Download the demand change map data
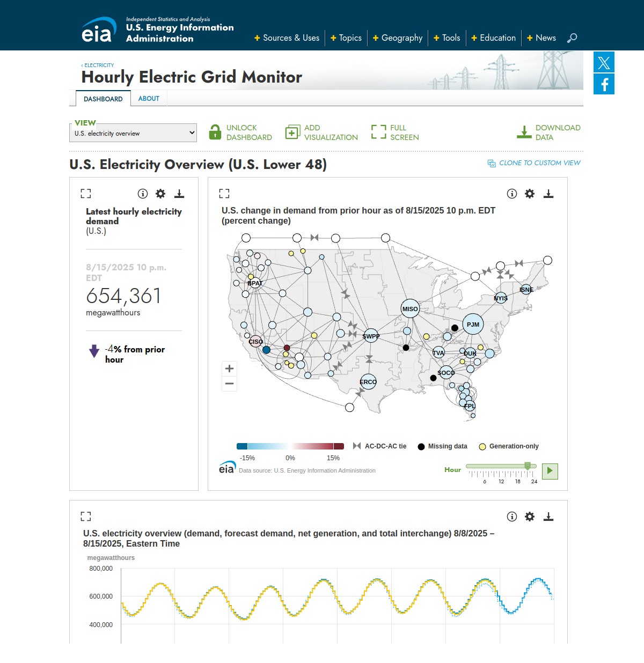The image size is (644, 663). (548, 194)
